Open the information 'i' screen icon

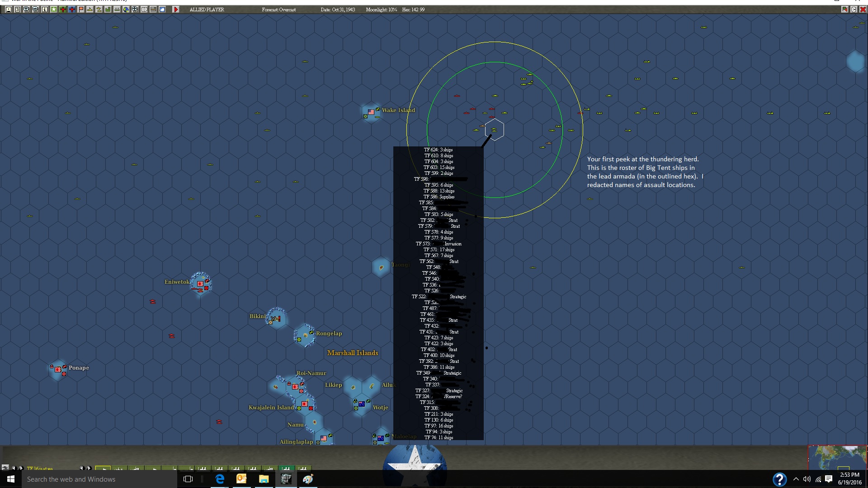pos(45,9)
